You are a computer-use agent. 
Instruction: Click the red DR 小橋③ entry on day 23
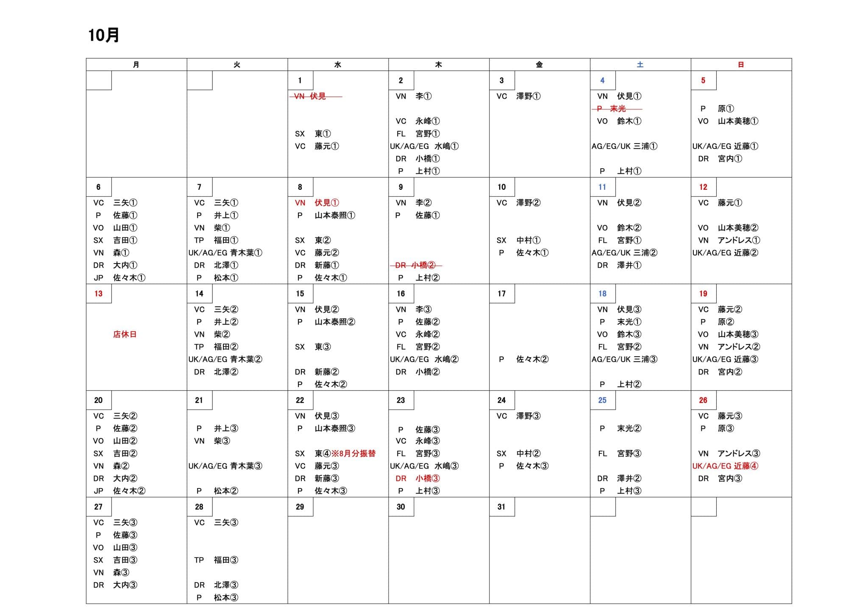pyautogui.click(x=417, y=479)
